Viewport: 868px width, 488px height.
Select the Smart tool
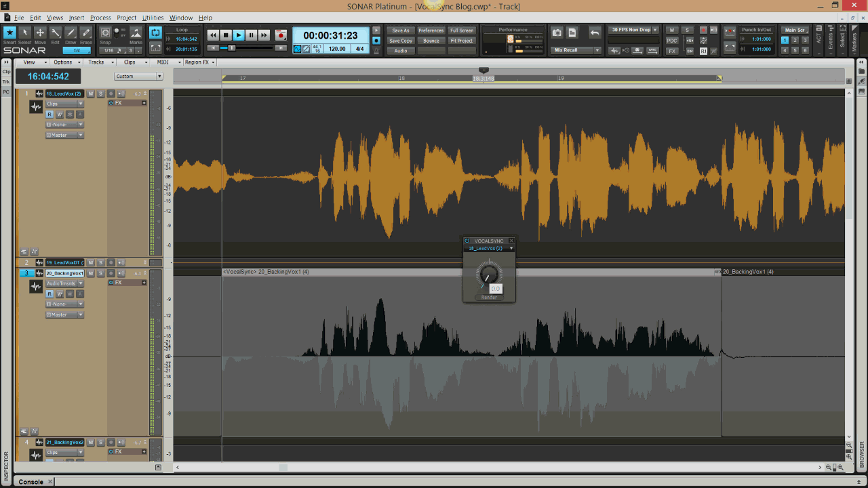click(x=9, y=33)
